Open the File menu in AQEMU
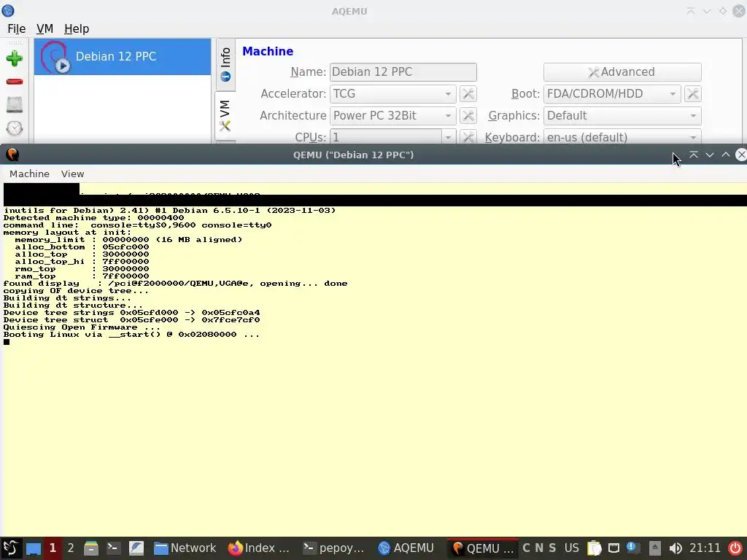Viewport: 747px width, 560px height. coord(16,28)
